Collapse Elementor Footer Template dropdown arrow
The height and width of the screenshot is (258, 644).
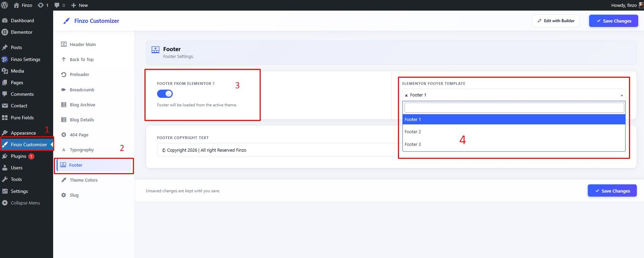point(621,95)
